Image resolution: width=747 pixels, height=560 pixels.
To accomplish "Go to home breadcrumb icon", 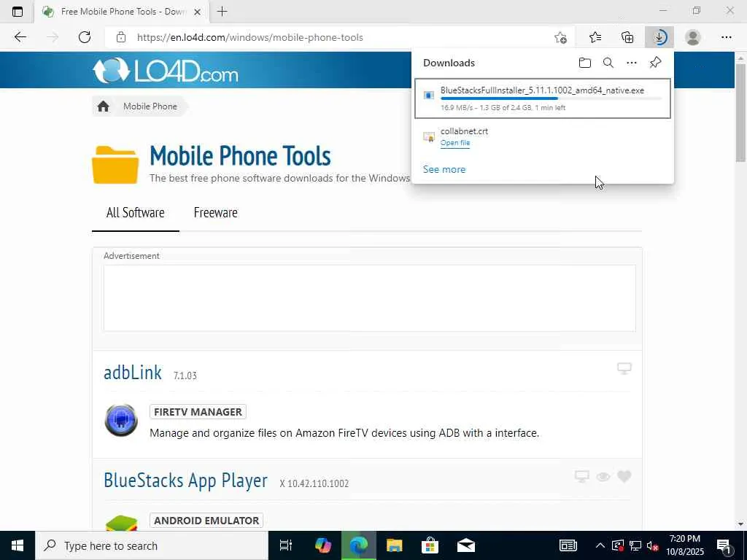I will click(103, 106).
